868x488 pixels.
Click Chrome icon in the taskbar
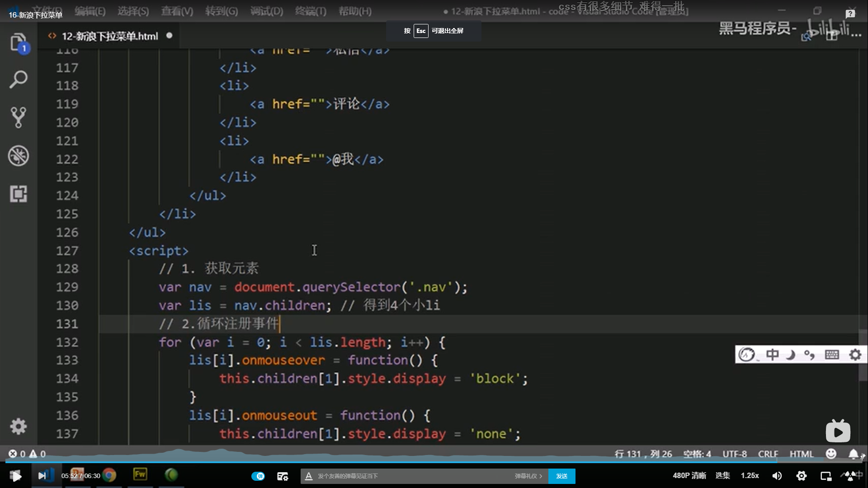click(109, 475)
